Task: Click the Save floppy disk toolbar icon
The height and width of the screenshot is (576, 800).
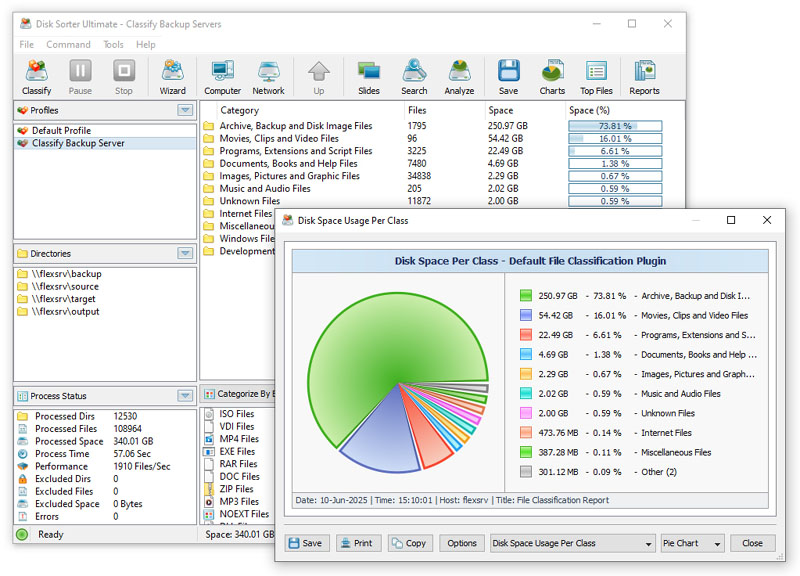Action: coord(508,70)
